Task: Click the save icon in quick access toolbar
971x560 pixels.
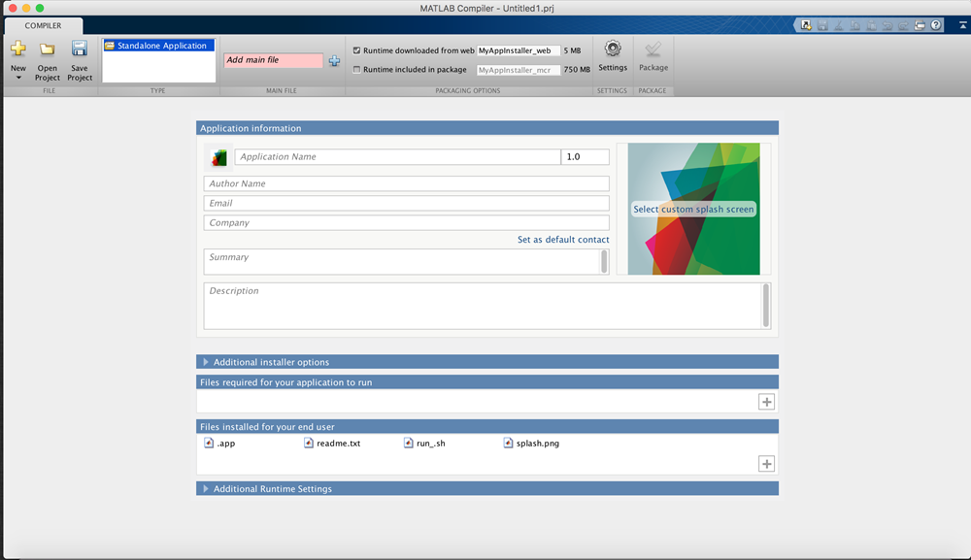Action: pos(822,25)
